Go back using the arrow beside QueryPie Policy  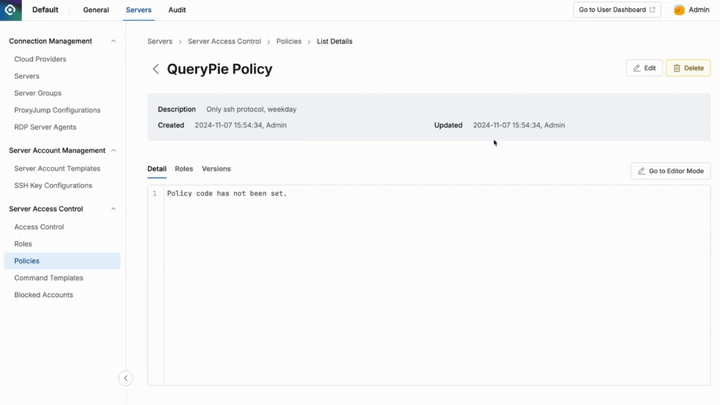coord(156,69)
